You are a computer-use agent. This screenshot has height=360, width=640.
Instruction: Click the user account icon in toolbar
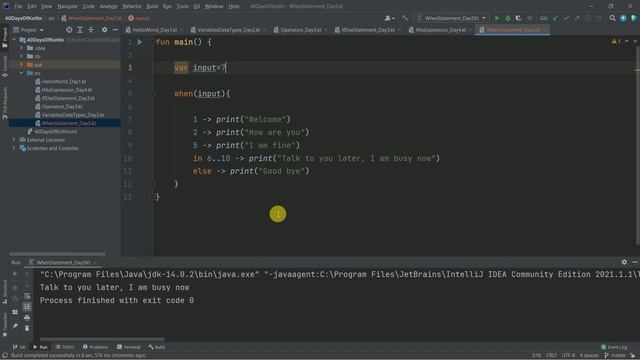click(x=389, y=18)
